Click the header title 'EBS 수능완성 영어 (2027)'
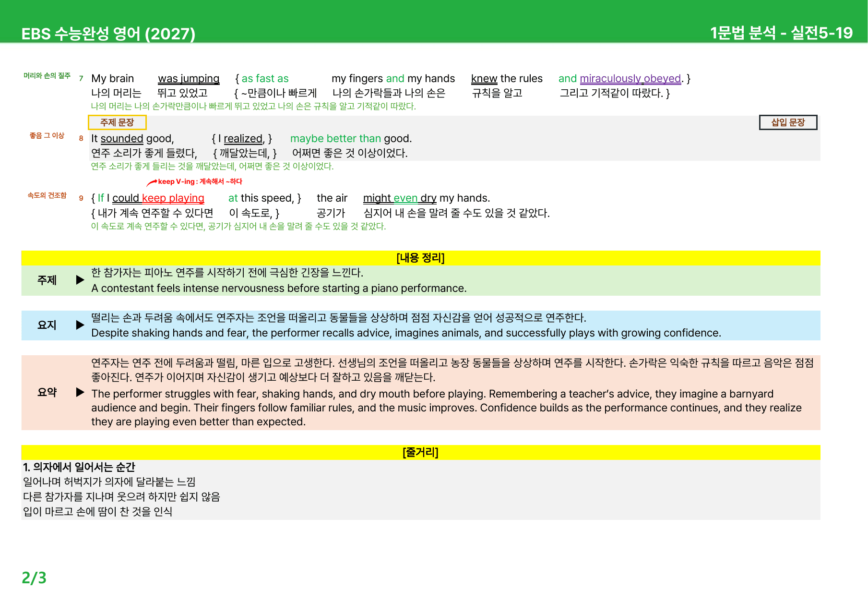This screenshot has height=614, width=868. tap(108, 34)
